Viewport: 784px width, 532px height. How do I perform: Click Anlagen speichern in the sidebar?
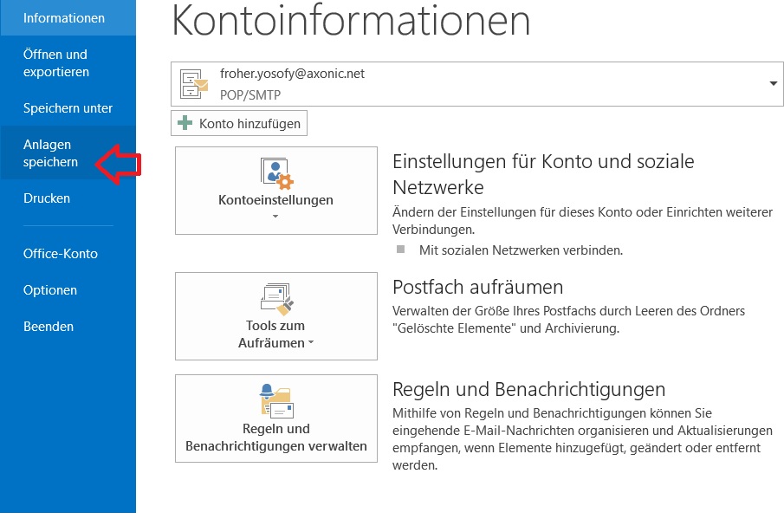coord(68,153)
